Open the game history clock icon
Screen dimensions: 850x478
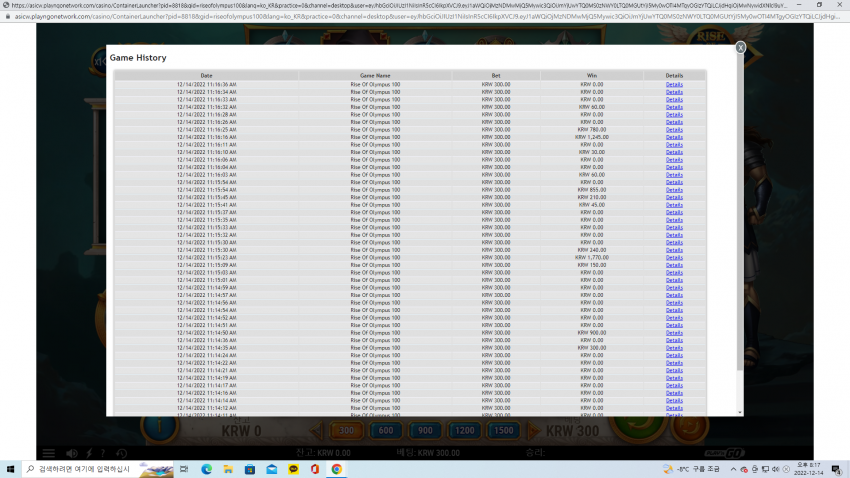121,453
